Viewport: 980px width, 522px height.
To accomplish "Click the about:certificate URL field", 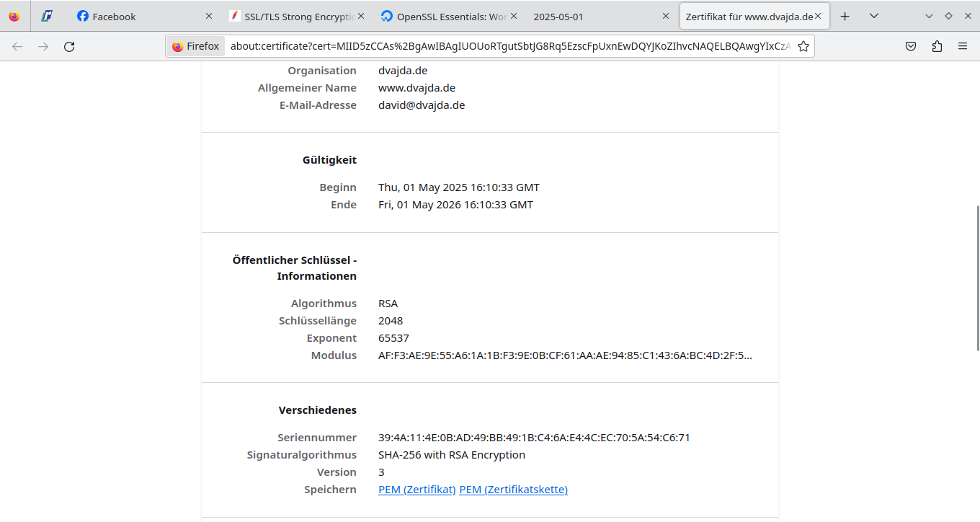I will click(x=504, y=46).
